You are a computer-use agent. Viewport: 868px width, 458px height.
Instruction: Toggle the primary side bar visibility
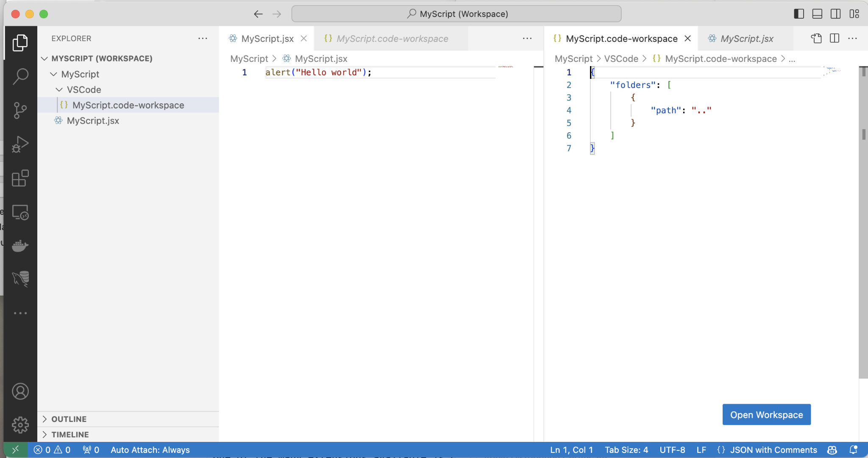pyautogui.click(x=799, y=14)
